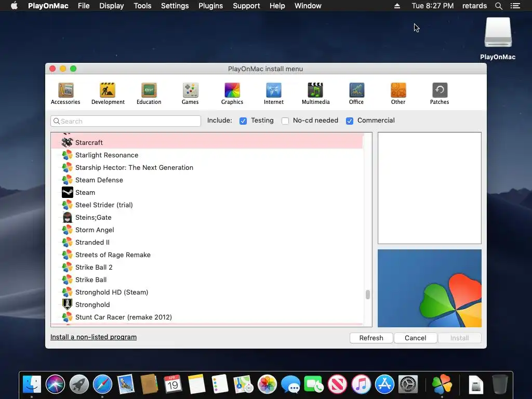Open the Tools menu
This screenshot has width=532, height=399.
tap(142, 6)
